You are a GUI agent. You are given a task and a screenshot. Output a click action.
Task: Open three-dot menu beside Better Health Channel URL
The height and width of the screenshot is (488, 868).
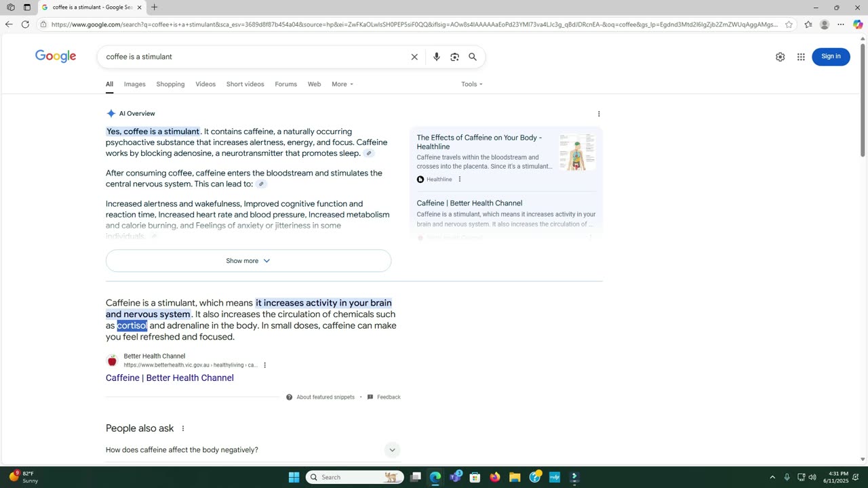point(264,365)
